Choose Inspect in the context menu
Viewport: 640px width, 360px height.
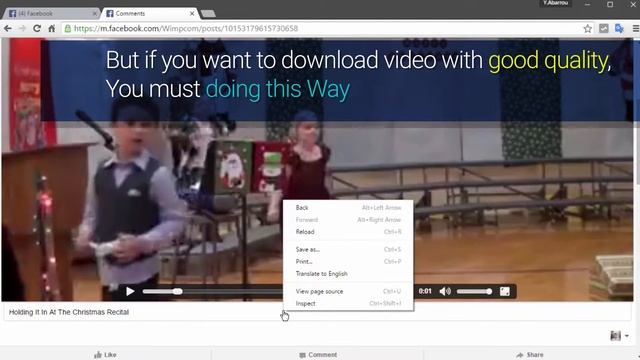348,304
